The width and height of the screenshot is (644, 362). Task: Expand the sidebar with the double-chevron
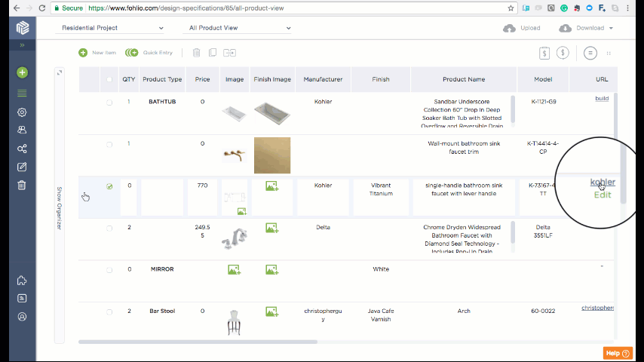click(x=22, y=44)
